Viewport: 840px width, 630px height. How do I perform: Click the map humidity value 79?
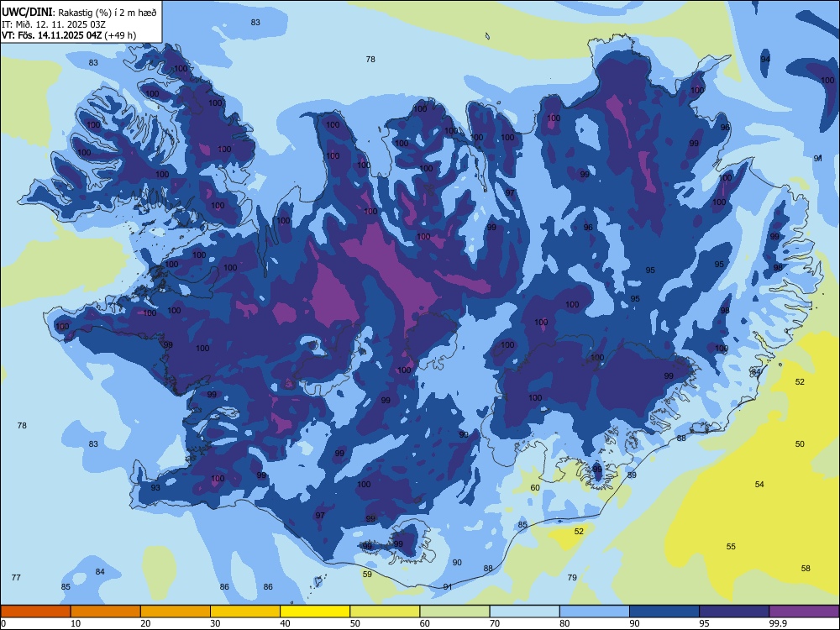click(572, 578)
